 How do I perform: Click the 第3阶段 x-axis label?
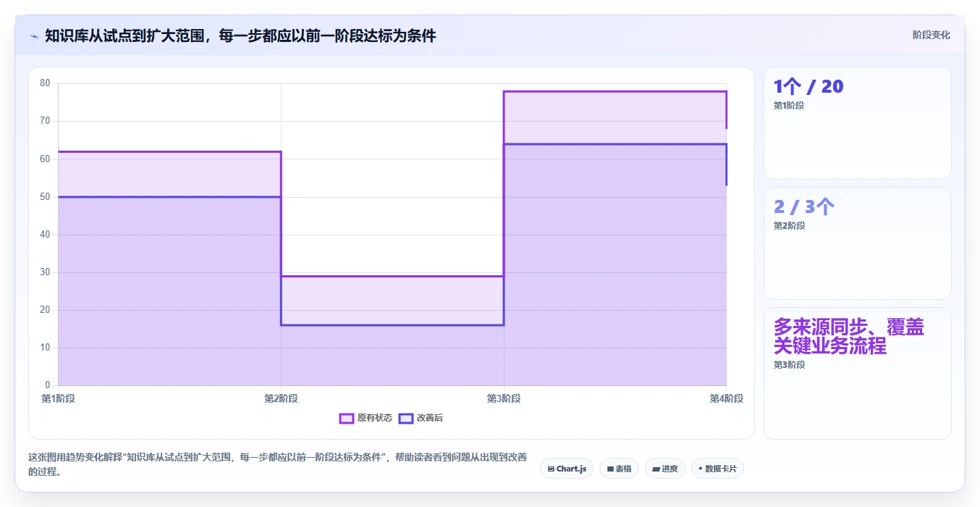[x=504, y=398]
